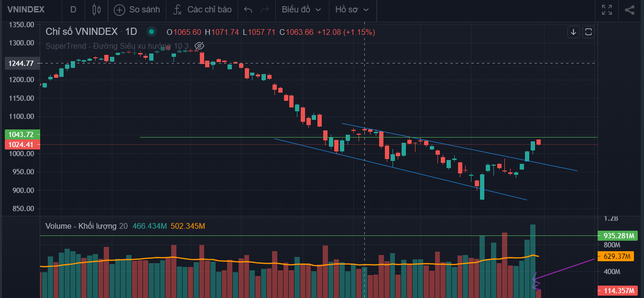Screen dimensions: 644x298
Task: Click the VNINDEX symbol search box
Action: (26, 10)
